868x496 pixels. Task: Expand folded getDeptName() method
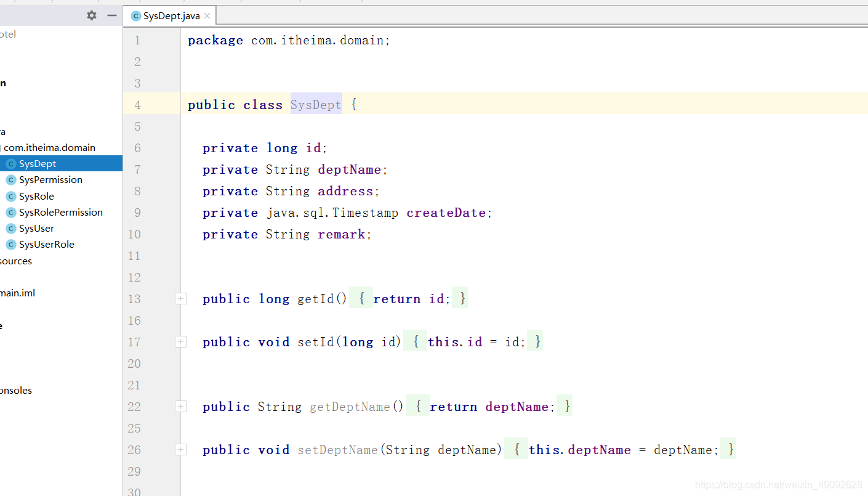(180, 407)
